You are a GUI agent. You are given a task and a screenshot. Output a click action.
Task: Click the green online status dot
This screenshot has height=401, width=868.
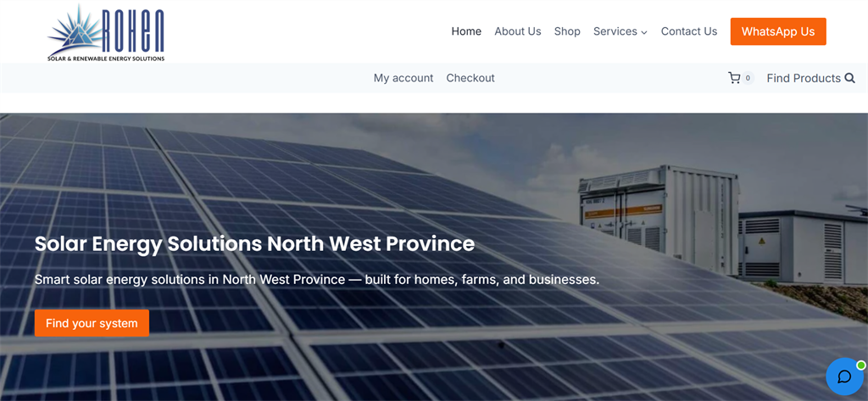[x=861, y=365]
